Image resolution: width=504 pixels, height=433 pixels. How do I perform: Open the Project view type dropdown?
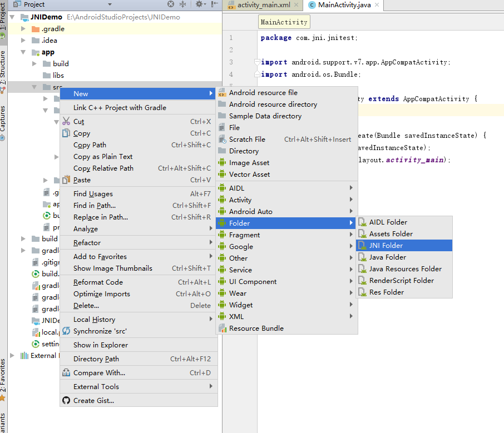[110, 4]
